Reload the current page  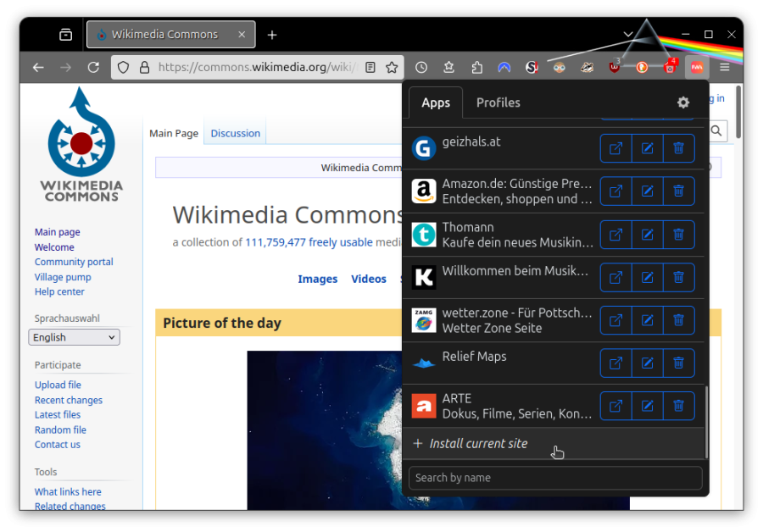(x=93, y=67)
